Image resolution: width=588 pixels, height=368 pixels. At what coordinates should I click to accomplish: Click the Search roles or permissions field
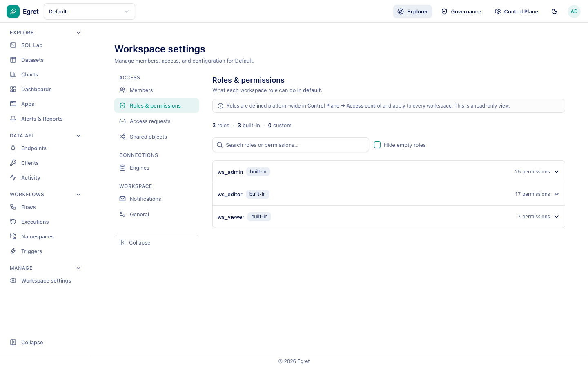[291, 145]
